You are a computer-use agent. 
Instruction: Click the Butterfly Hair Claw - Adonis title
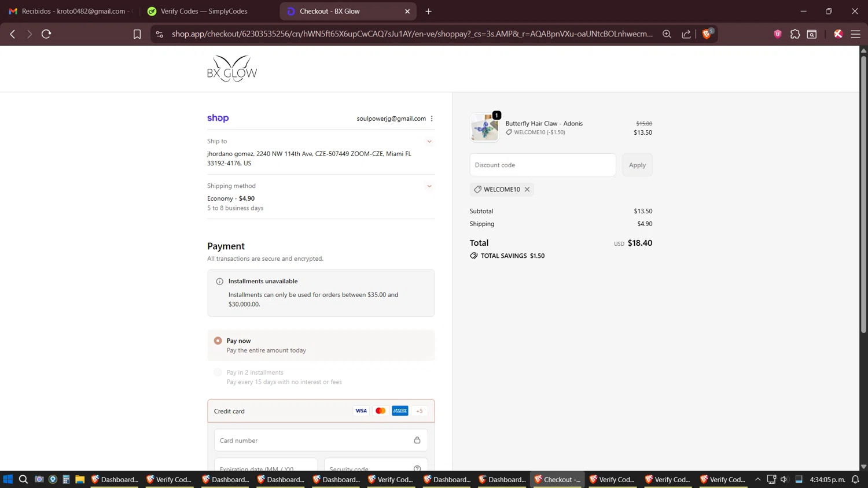[544, 123]
